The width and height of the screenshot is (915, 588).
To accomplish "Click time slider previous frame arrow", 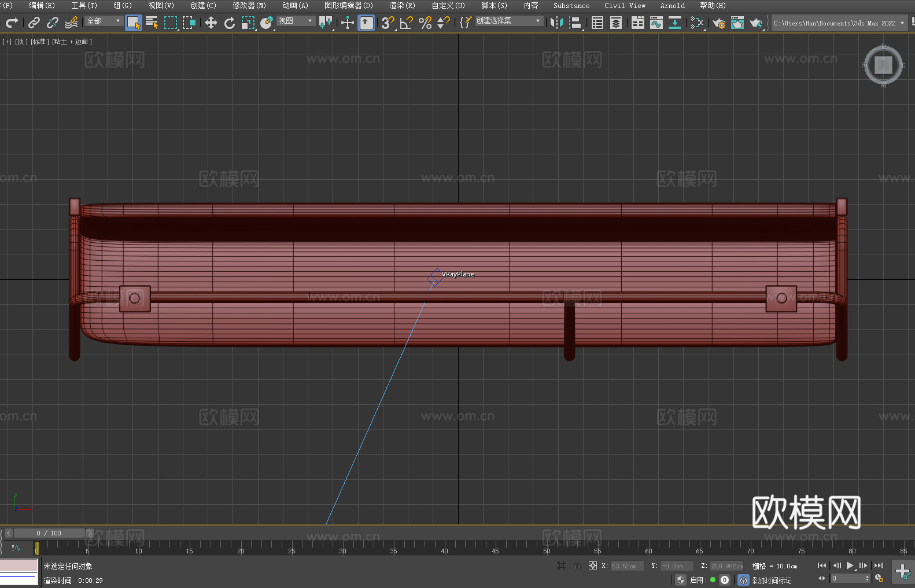I will 8,533.
